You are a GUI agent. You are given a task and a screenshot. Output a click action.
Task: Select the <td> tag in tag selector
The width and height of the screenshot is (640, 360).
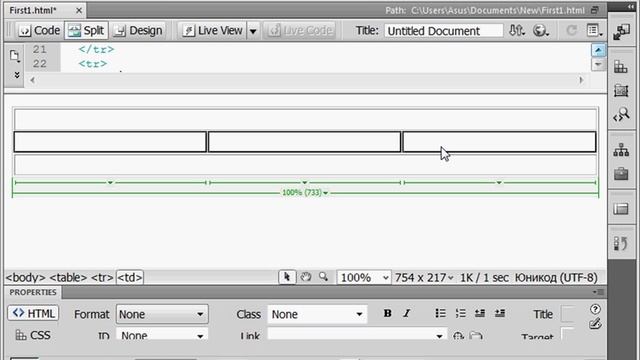pos(130,278)
